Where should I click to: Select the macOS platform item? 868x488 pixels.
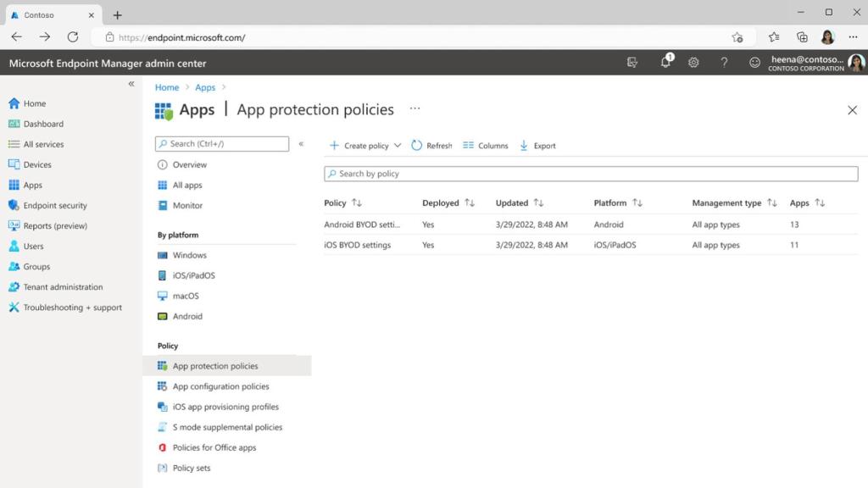(x=178, y=296)
